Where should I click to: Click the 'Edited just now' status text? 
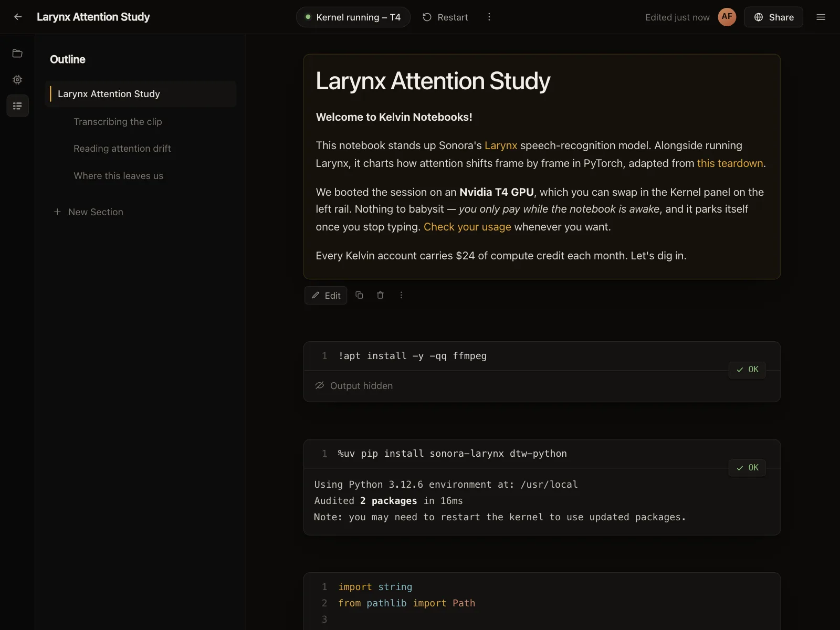point(677,17)
